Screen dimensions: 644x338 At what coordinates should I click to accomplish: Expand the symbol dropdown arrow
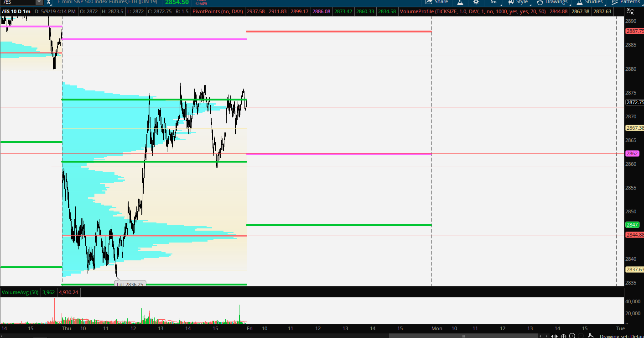pyautogui.click(x=39, y=2)
